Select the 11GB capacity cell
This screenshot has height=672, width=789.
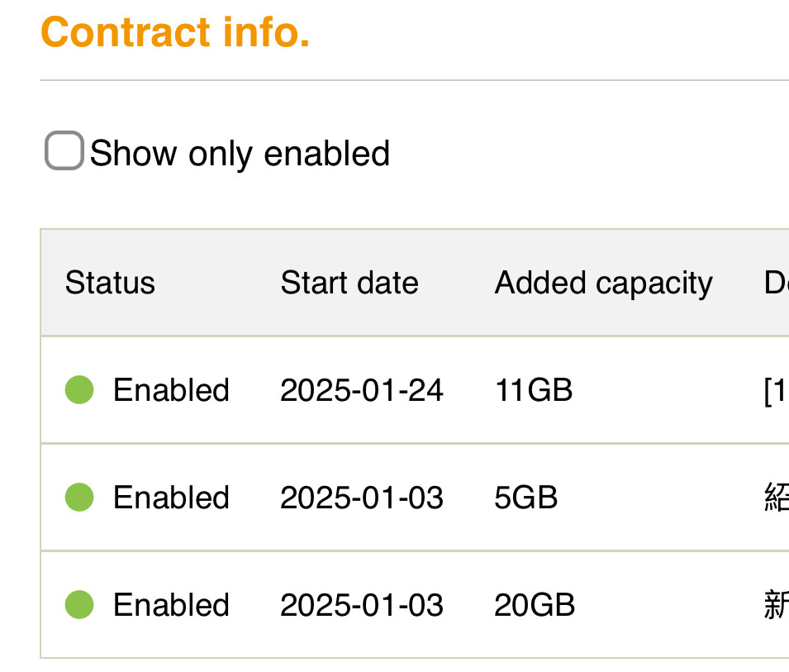(x=534, y=390)
